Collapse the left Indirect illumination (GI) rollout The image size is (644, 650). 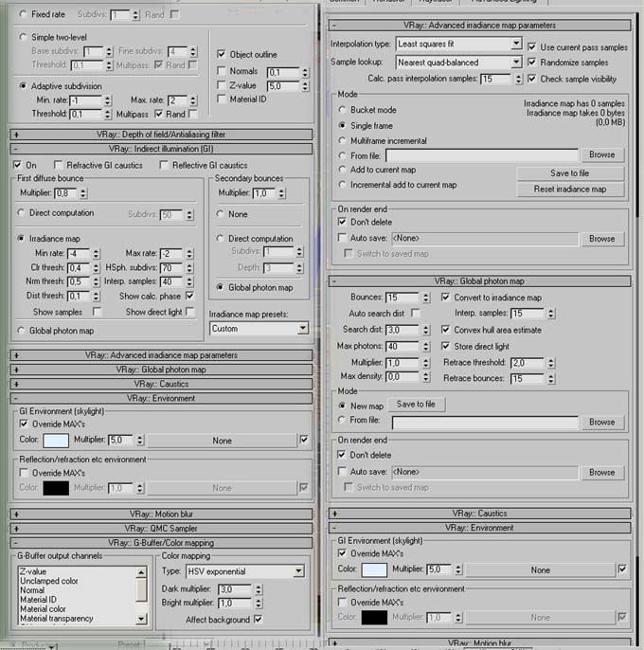[x=161, y=149]
